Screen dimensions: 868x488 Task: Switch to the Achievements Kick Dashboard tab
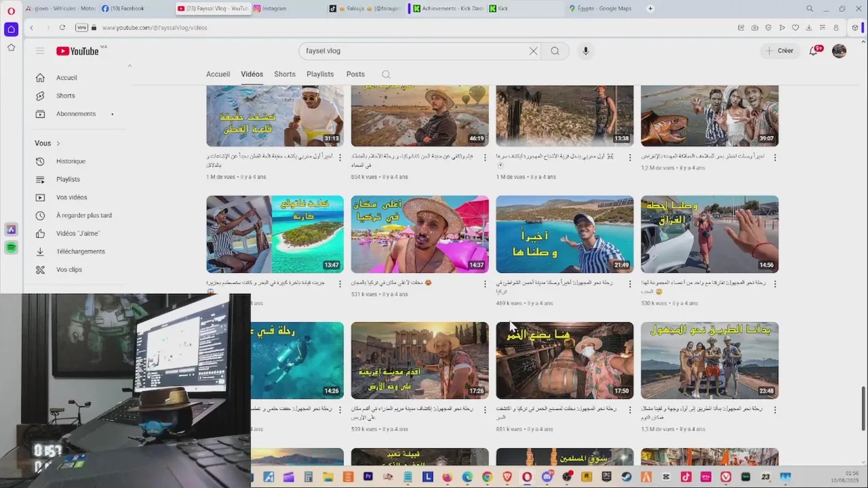pos(448,9)
